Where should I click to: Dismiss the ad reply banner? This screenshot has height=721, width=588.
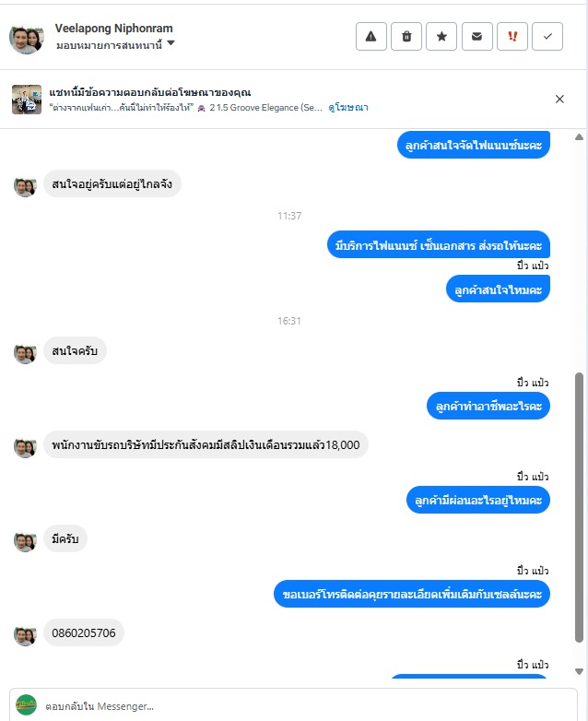(x=559, y=99)
